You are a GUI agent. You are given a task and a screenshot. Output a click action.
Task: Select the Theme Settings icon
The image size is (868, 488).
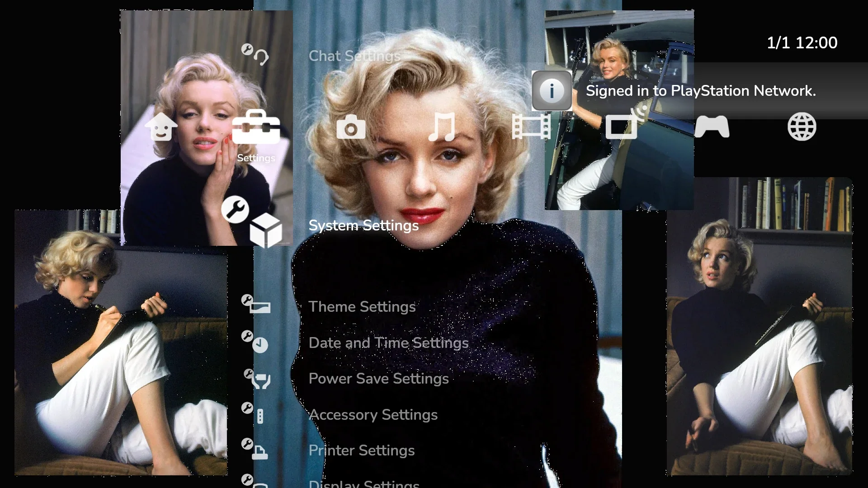pyautogui.click(x=256, y=304)
